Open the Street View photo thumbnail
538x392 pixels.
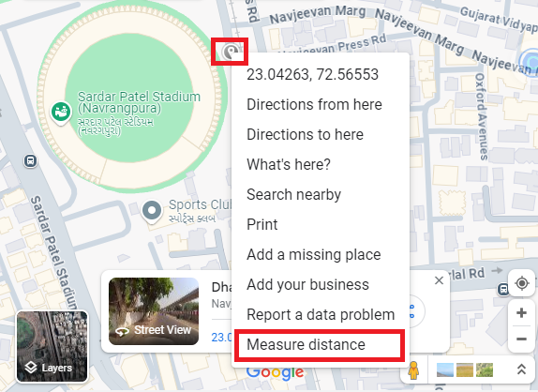[154, 311]
